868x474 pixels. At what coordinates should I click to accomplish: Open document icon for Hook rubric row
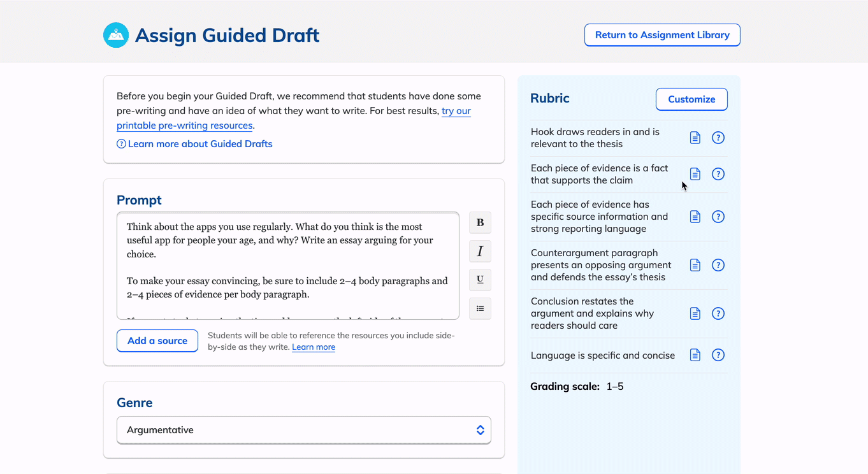(x=695, y=138)
